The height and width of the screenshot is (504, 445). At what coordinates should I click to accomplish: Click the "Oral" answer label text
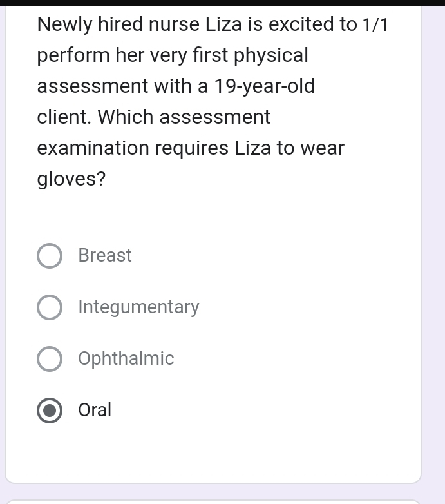95,411
